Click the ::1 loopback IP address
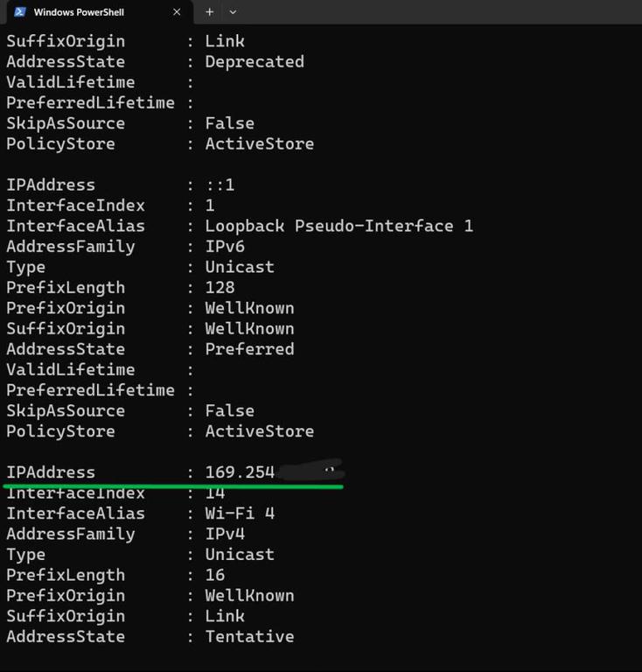642x672 pixels. click(x=220, y=185)
